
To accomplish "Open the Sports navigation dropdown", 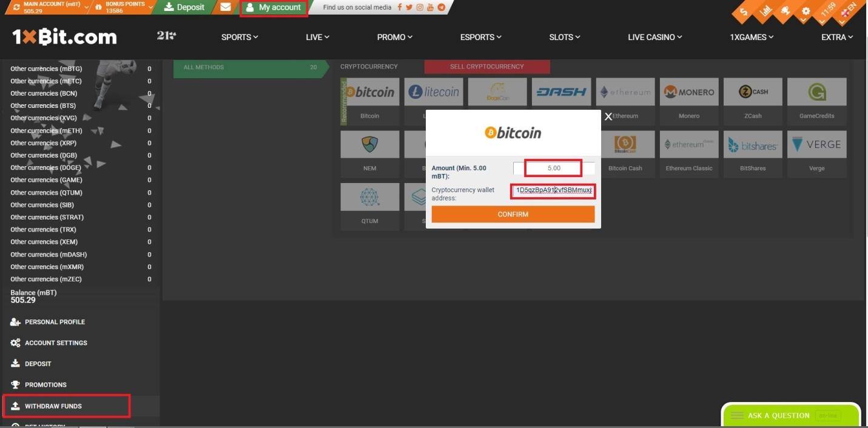I will tap(240, 37).
